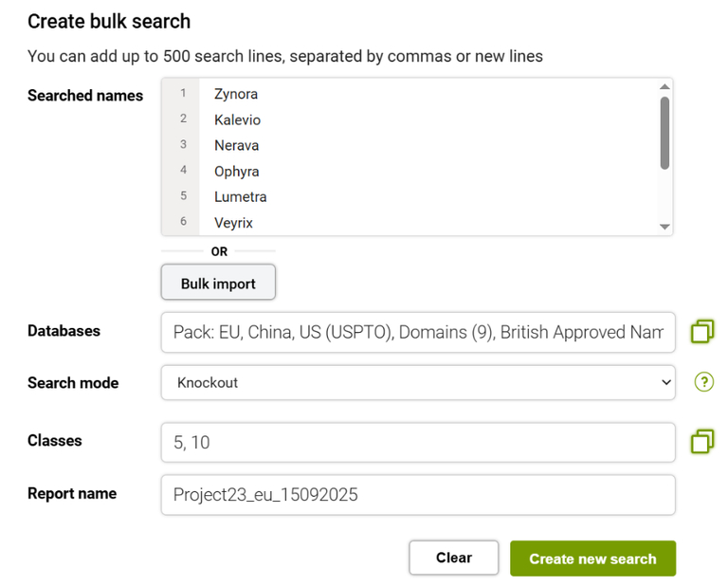This screenshot has width=728, height=586.
Task: Click the scroll-down arrow in the Searched names list
Action: click(664, 227)
